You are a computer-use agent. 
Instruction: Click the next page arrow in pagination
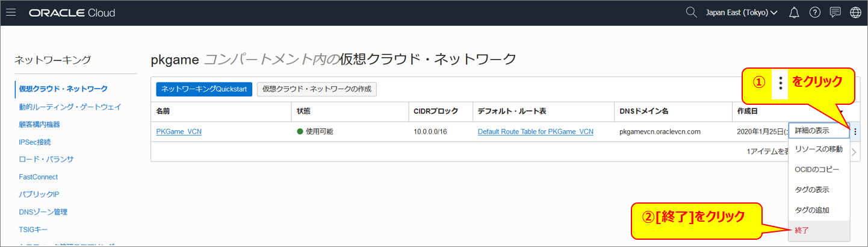[854, 152]
